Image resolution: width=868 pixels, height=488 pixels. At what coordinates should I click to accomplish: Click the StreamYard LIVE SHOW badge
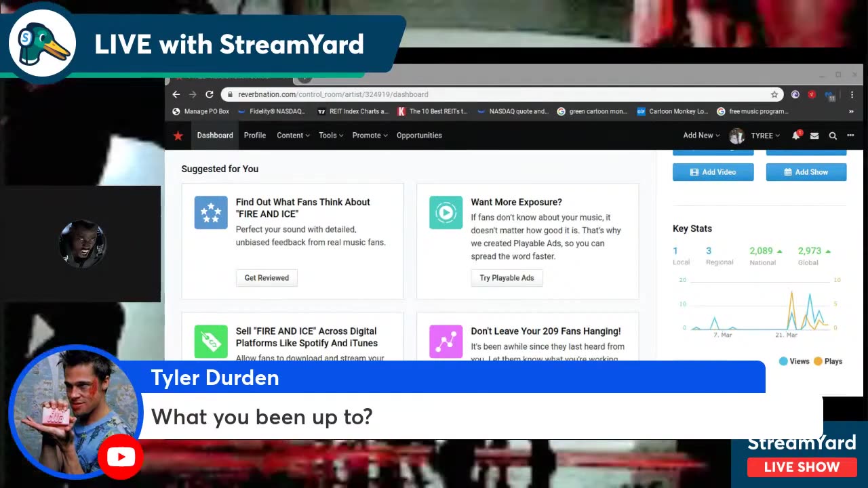click(802, 467)
